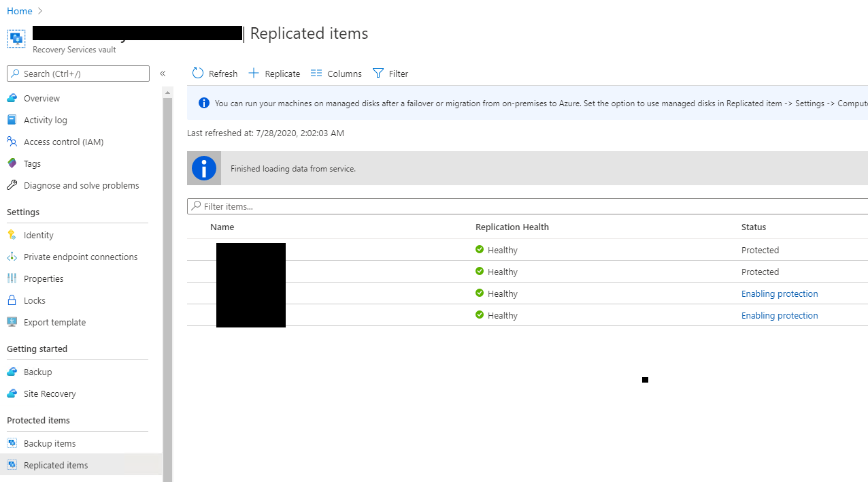Image resolution: width=868 pixels, height=482 pixels.
Task: Click the Replicate plus button
Action: pyautogui.click(x=274, y=74)
